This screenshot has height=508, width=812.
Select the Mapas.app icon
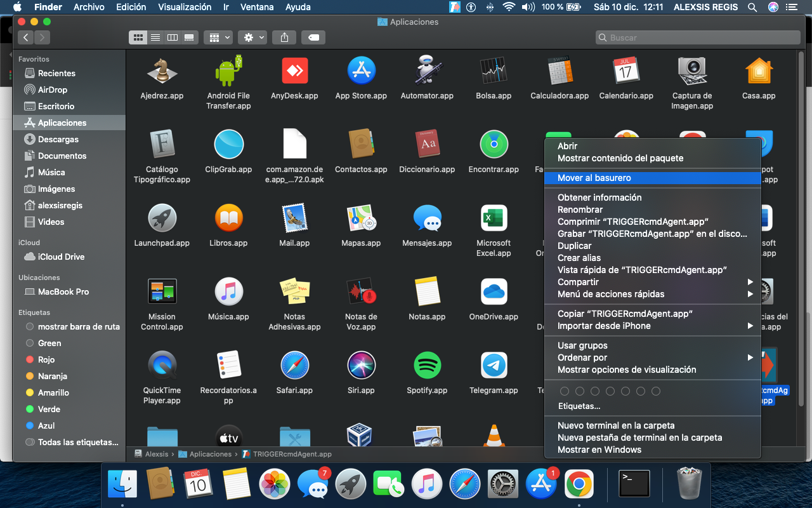coord(361,218)
